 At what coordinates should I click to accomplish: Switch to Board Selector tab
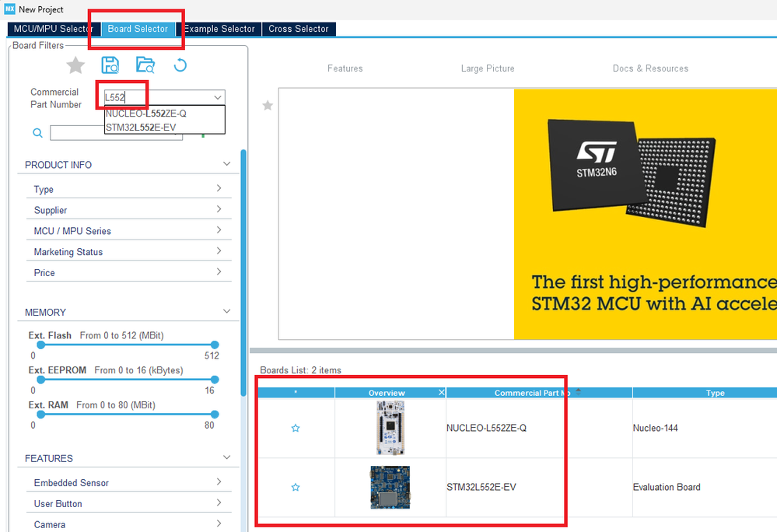click(138, 29)
